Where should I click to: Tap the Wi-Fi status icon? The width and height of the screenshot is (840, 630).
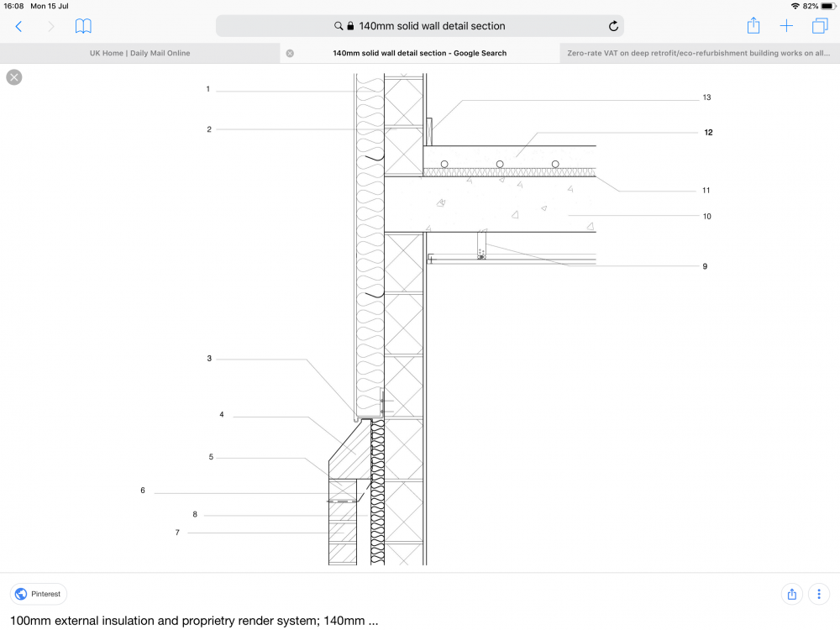coord(795,6)
